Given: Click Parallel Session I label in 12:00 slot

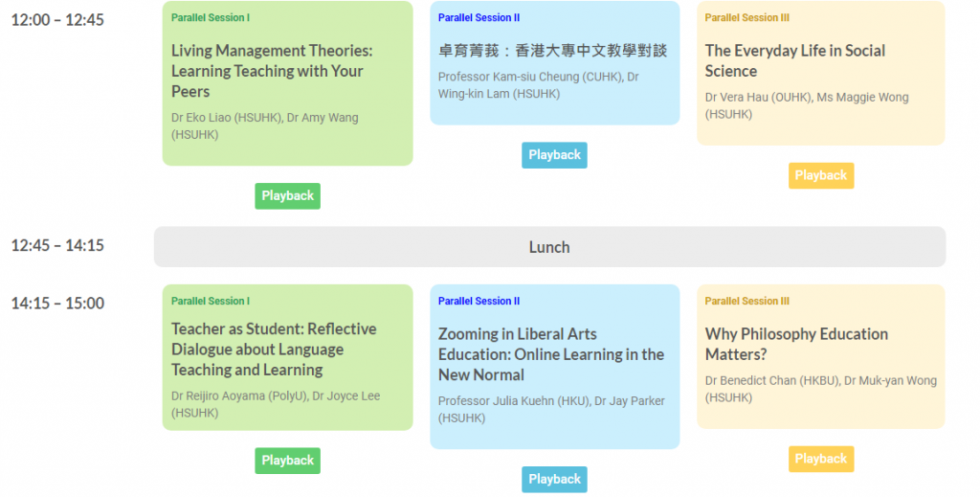Looking at the screenshot, I should pyautogui.click(x=210, y=17).
